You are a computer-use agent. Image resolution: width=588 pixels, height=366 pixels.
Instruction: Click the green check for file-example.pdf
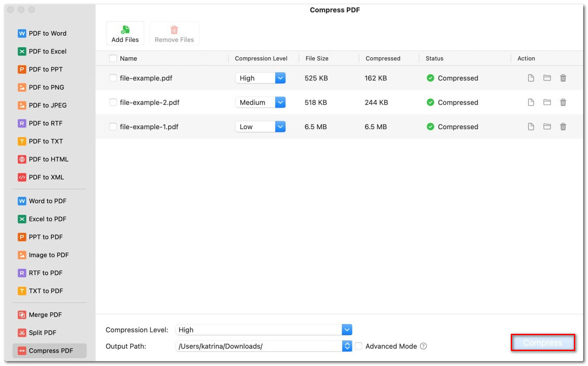pos(431,78)
